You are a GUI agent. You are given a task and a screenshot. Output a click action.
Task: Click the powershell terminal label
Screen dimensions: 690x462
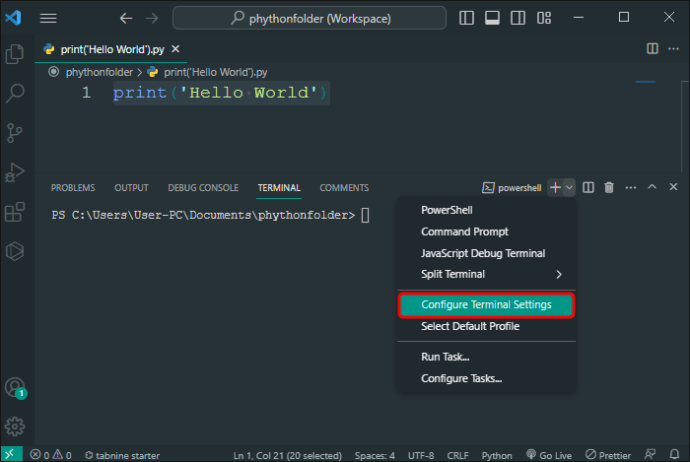click(x=512, y=188)
